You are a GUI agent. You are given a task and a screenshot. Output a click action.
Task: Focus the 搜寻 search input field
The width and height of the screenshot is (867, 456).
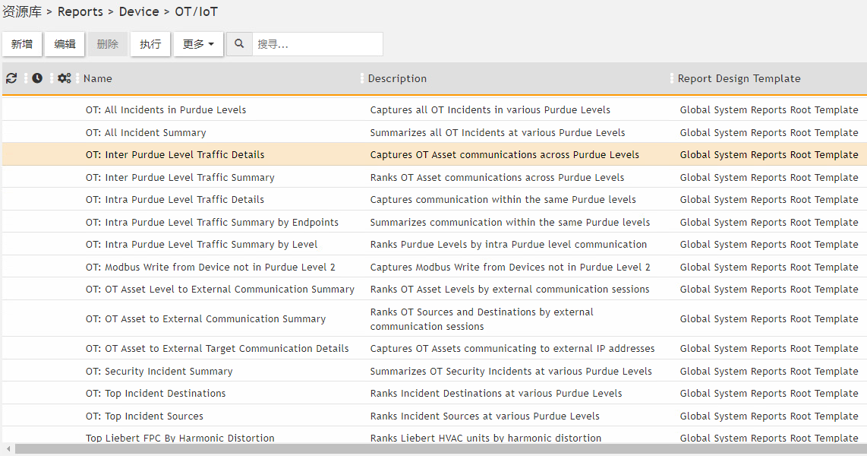click(315, 44)
